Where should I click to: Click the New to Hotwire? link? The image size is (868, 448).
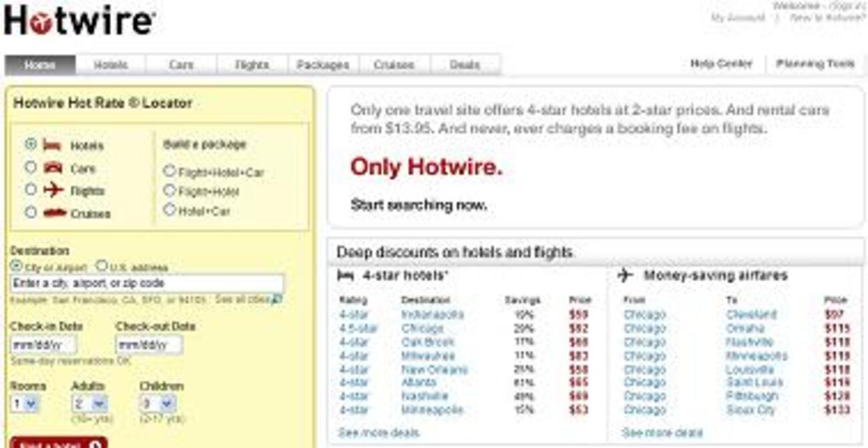click(x=827, y=18)
